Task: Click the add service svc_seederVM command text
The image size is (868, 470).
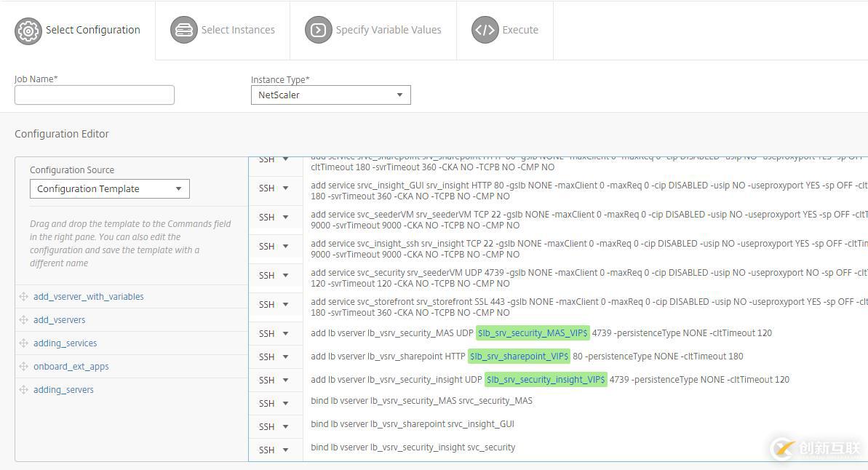Action: click(589, 220)
